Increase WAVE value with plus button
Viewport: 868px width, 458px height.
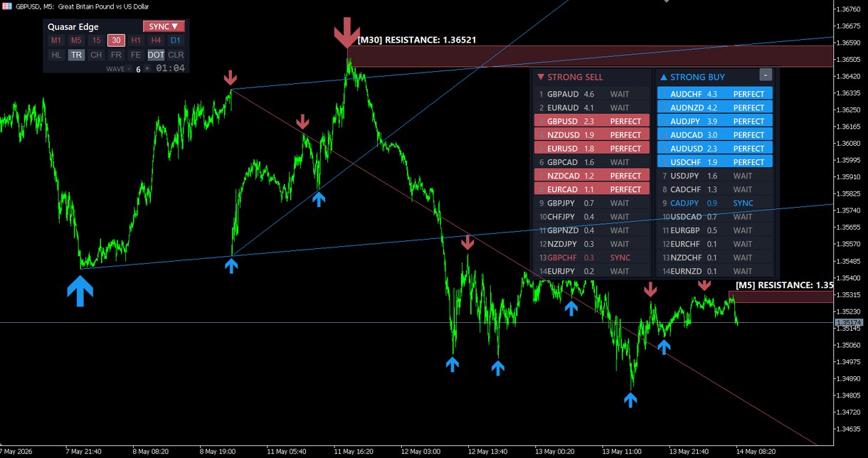point(147,69)
